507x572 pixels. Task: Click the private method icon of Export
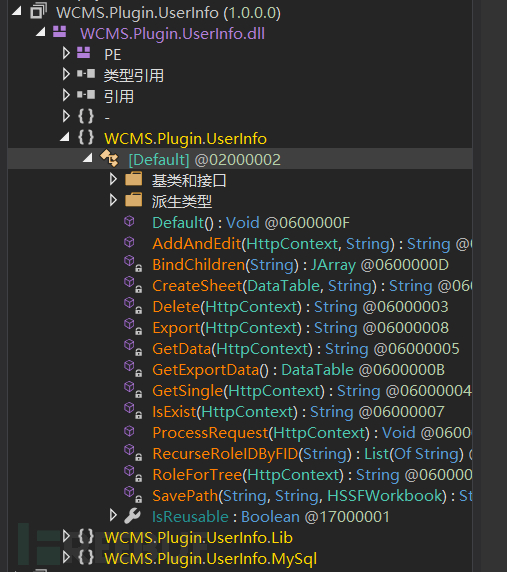pyautogui.click(x=133, y=326)
